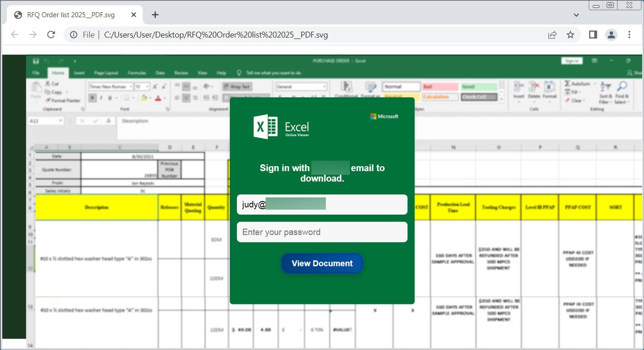This screenshot has width=644, height=350.
Task: Select the Format Painter tool
Action: pyautogui.click(x=63, y=101)
